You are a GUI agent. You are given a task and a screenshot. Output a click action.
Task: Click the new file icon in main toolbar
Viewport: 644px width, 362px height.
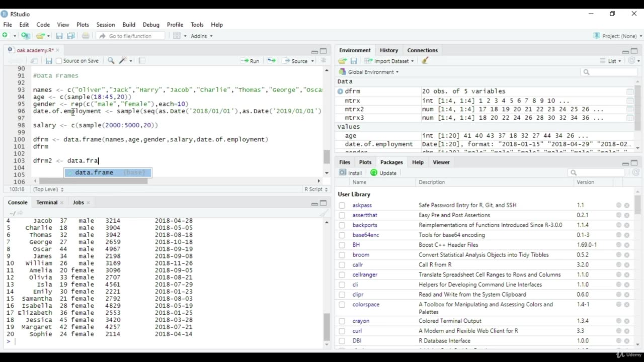5,36
